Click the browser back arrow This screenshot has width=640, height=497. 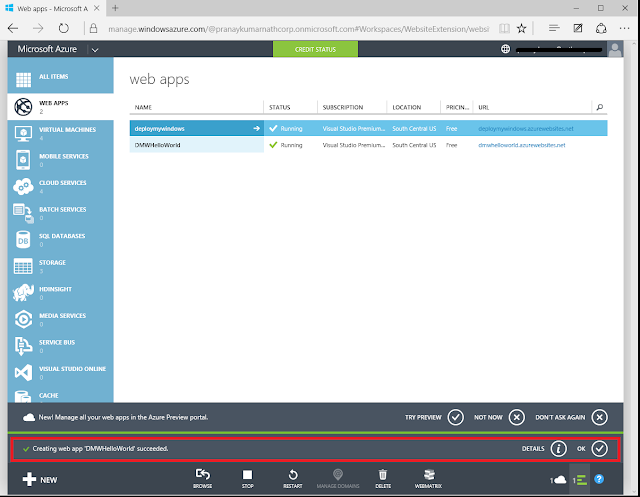click(13, 28)
